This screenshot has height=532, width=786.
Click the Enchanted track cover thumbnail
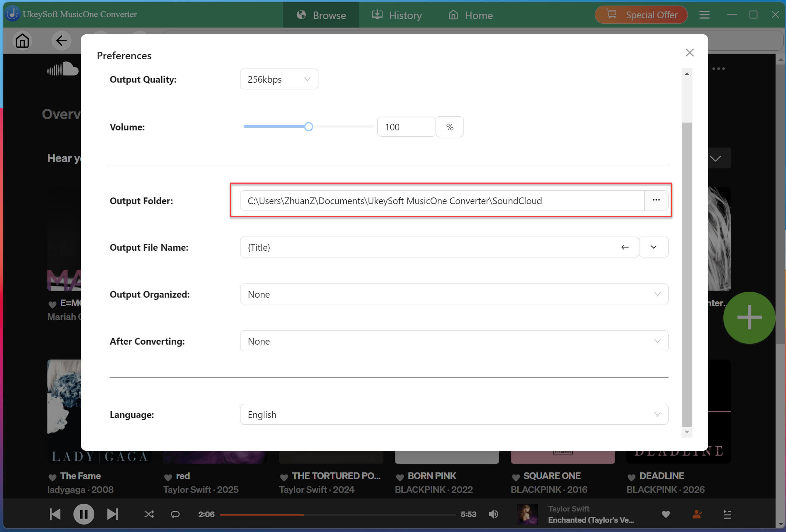527,514
